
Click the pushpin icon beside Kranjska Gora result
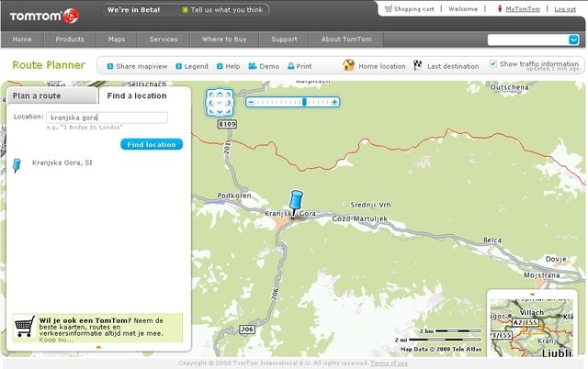pos(17,165)
